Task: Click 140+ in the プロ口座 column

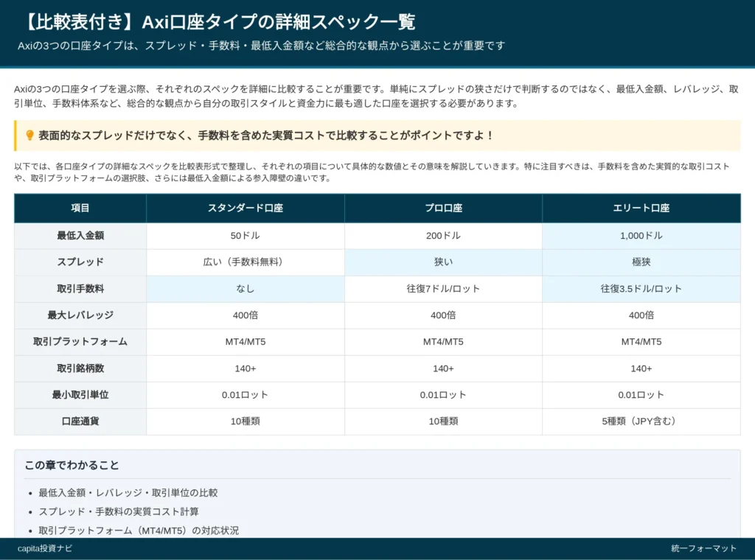Action: click(443, 368)
